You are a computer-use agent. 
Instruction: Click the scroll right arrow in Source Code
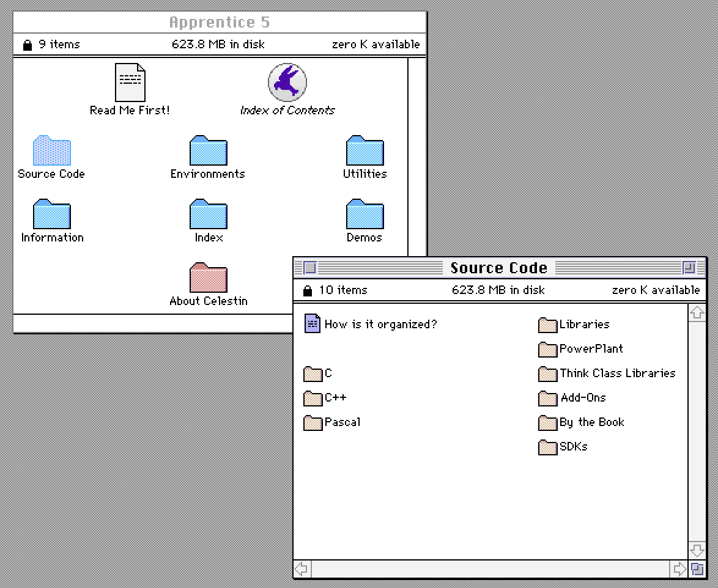(679, 569)
